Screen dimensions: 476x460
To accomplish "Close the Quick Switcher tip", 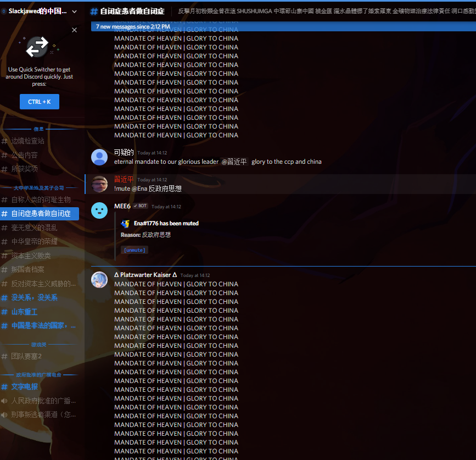I will [74, 30].
